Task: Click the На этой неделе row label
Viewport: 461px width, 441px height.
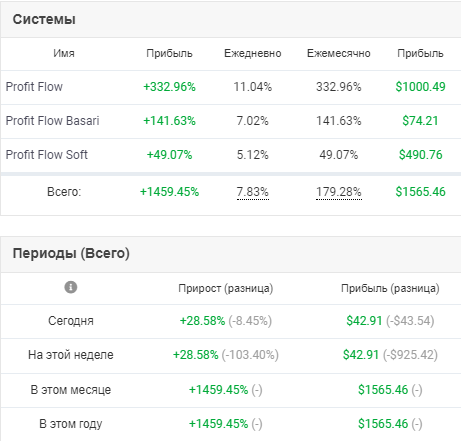Action: click(71, 355)
